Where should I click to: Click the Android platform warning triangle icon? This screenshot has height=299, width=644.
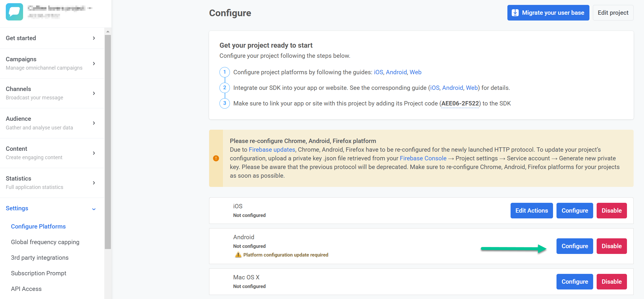tap(238, 255)
